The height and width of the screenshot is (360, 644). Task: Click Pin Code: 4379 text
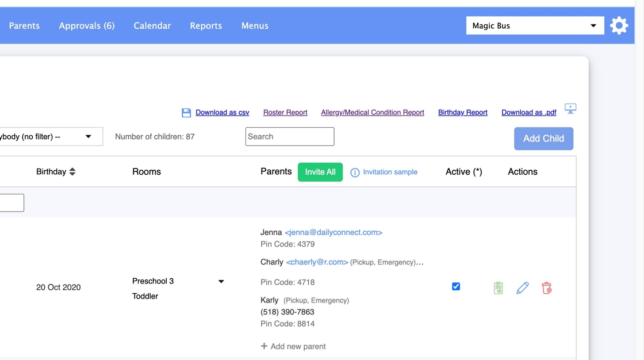point(287,244)
